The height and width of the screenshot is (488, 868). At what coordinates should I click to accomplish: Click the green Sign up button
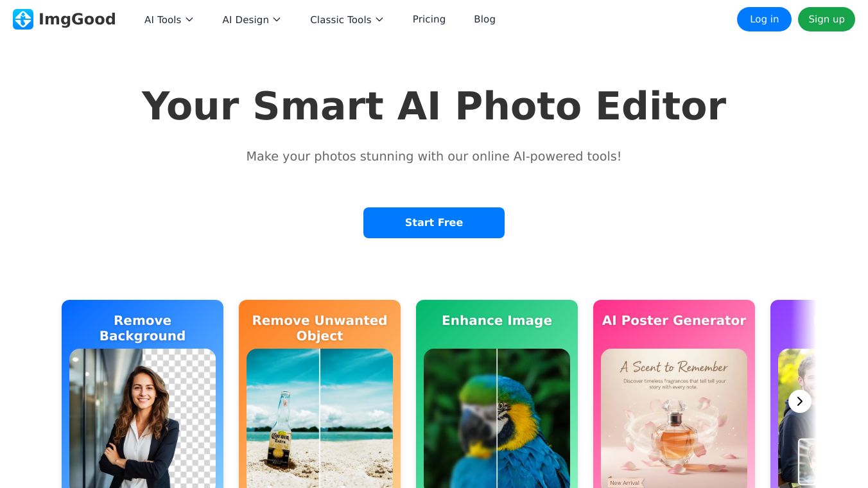coord(826,19)
